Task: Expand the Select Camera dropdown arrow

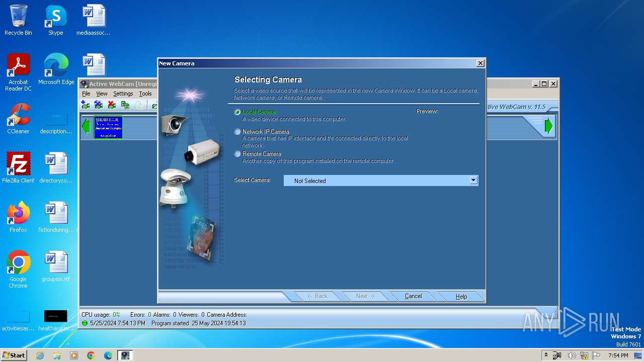Action: click(473, 180)
